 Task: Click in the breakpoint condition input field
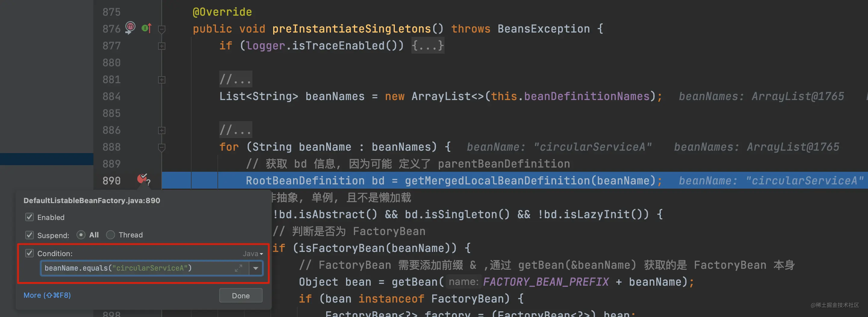pos(138,268)
